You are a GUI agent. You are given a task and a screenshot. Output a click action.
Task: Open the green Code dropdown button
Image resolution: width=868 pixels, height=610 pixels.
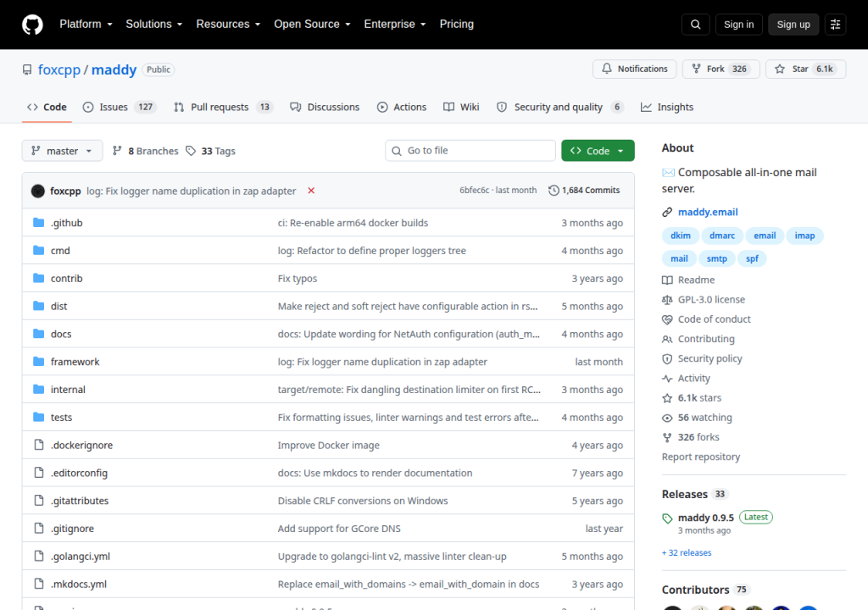tap(598, 151)
